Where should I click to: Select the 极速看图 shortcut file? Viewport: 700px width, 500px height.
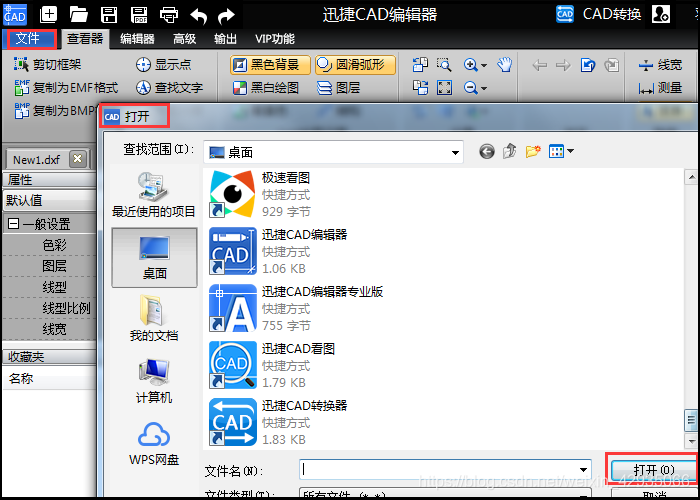pyautogui.click(x=261, y=194)
